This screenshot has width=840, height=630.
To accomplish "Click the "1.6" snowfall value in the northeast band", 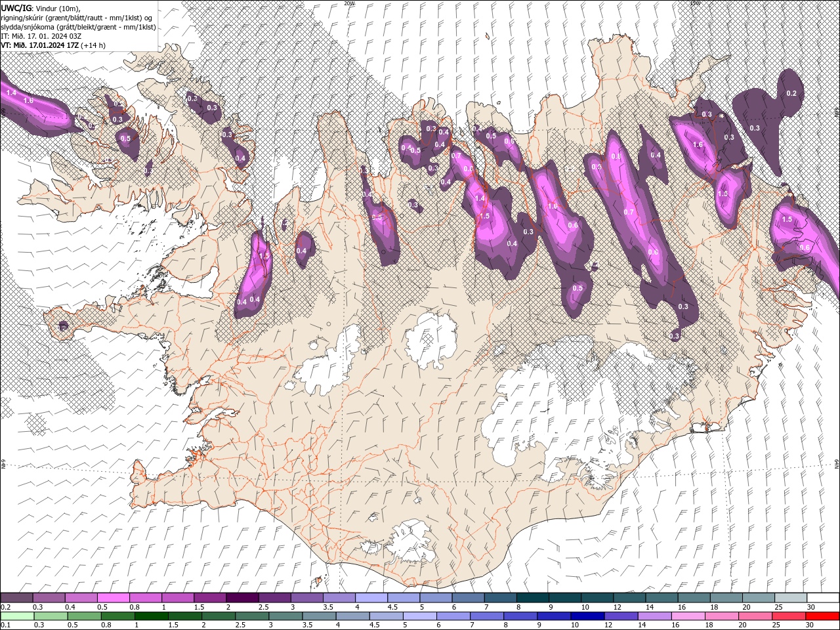I will point(698,144).
